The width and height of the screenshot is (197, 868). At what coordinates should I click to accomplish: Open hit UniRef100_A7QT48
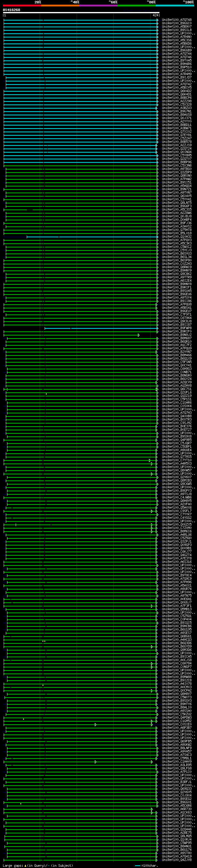pyautogui.click(x=177, y=20)
